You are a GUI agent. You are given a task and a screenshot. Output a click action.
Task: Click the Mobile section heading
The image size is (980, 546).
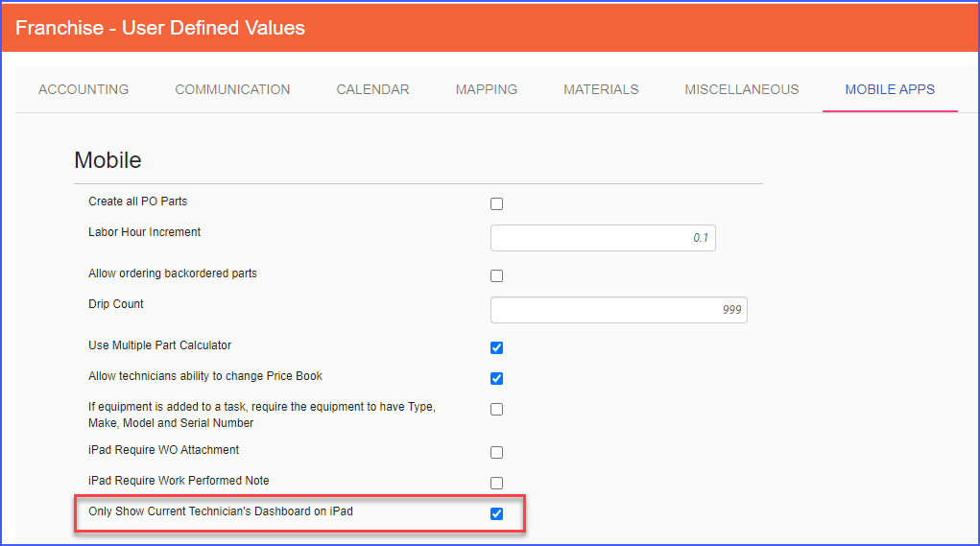tap(108, 160)
